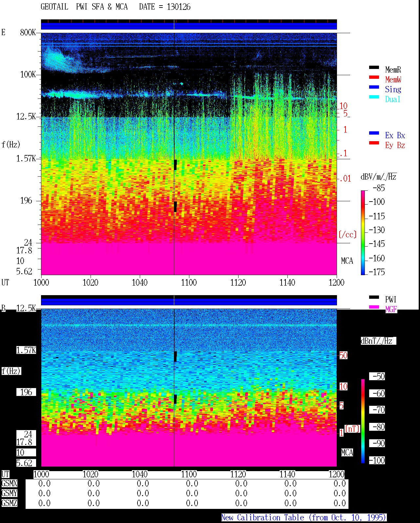This screenshot has height=523, width=420.
Task: Click the "GSMZ" row label
Action: point(9,503)
